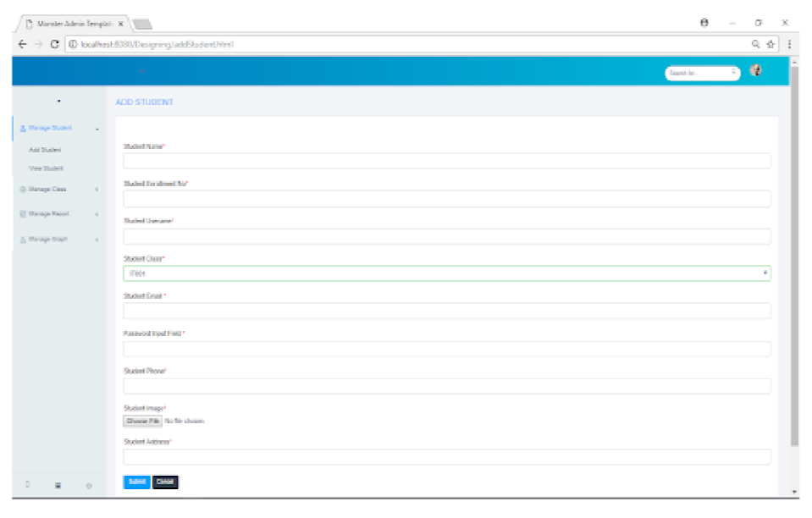Click the Manage Staff person icon

tap(21, 238)
